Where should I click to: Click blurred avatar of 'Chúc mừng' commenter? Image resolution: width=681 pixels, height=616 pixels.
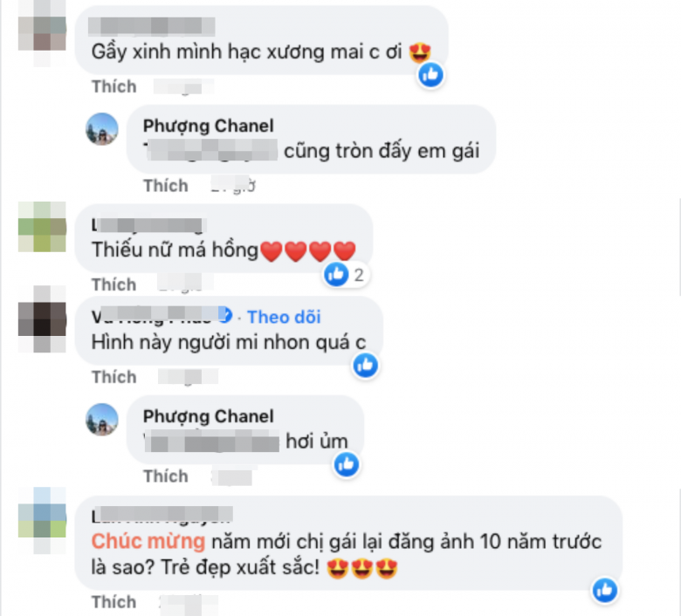click(x=42, y=520)
